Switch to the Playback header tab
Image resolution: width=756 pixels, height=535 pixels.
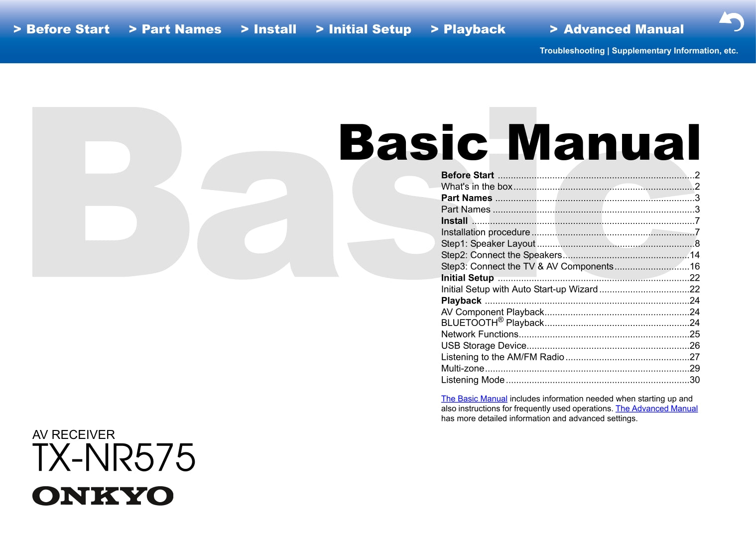pyautogui.click(x=468, y=29)
